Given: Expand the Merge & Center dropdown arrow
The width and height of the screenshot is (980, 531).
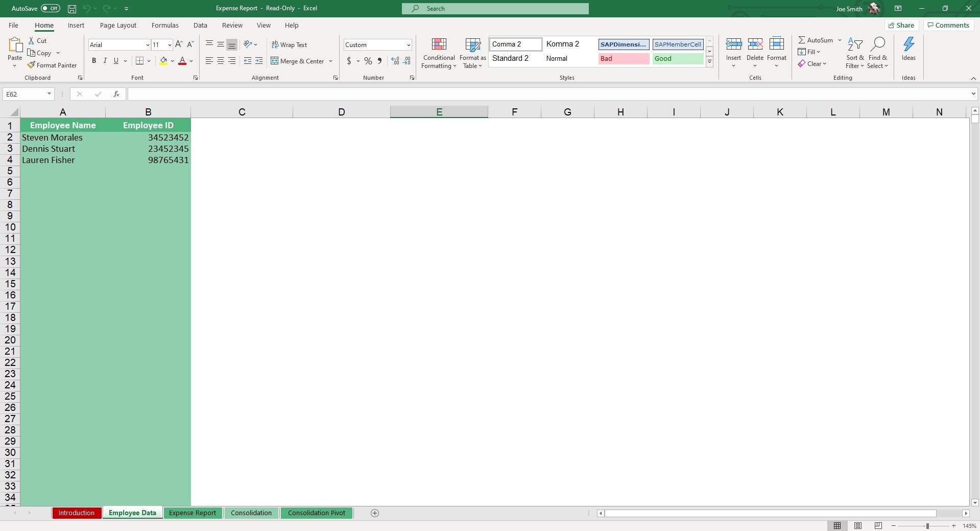Looking at the screenshot, I should click(x=331, y=61).
